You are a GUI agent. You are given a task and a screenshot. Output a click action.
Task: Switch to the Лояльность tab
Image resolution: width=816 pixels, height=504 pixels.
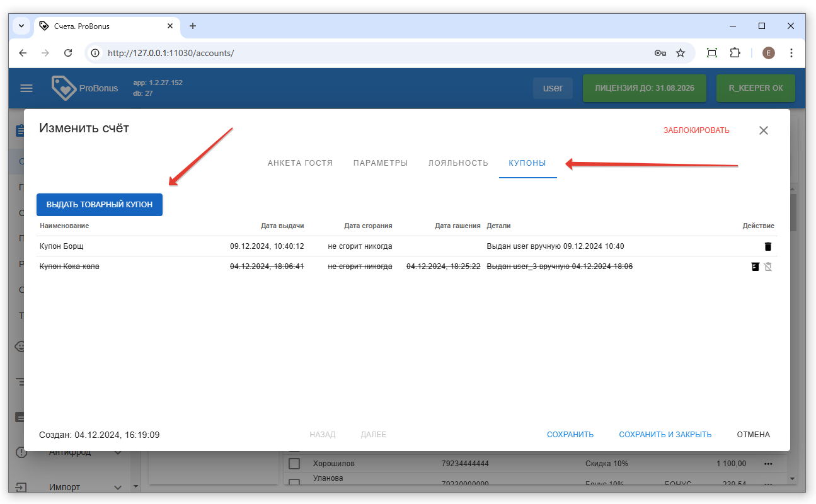click(x=458, y=163)
